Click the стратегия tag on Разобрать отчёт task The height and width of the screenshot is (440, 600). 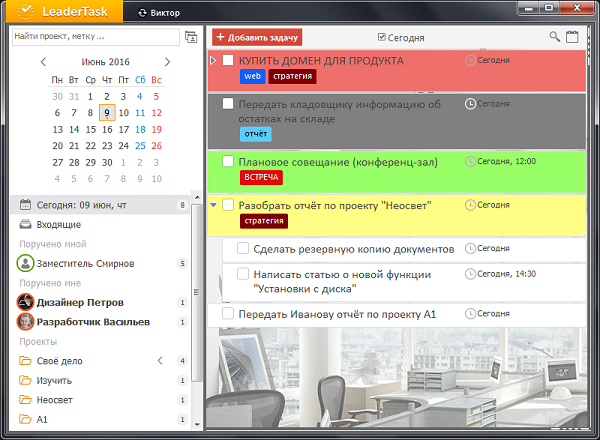click(264, 221)
